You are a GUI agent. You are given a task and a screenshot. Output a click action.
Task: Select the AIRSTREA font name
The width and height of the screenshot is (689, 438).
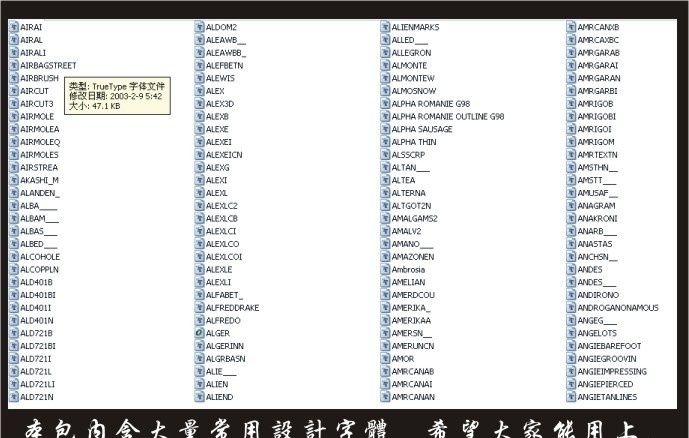[x=39, y=167]
